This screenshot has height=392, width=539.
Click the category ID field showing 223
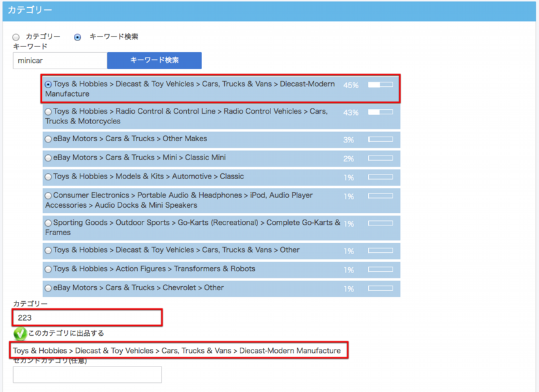click(87, 318)
